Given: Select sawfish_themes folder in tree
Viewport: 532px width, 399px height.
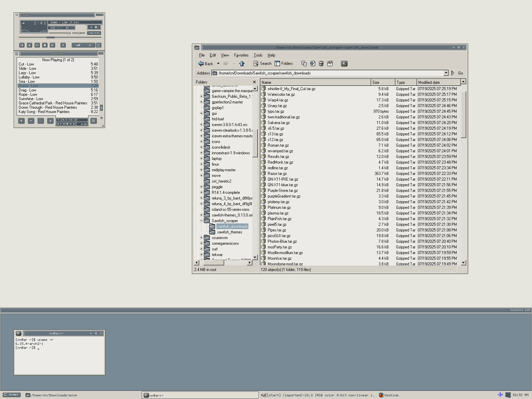Looking at the screenshot, I should coord(229,232).
